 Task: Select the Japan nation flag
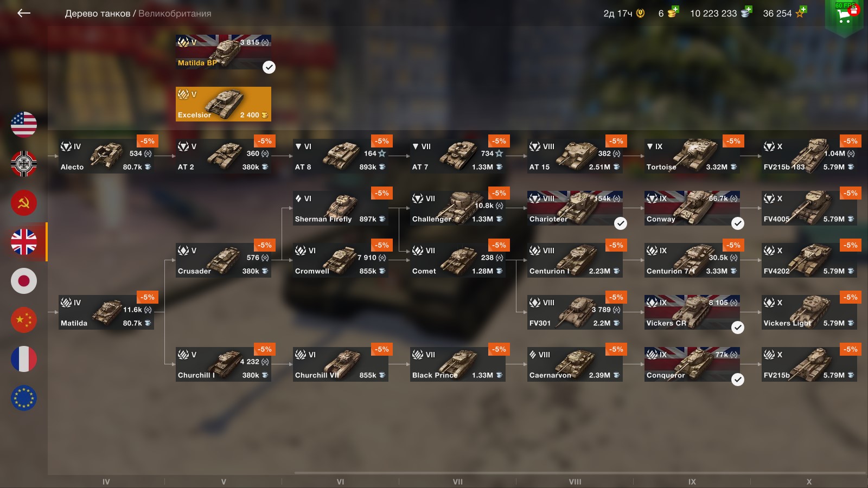24,281
